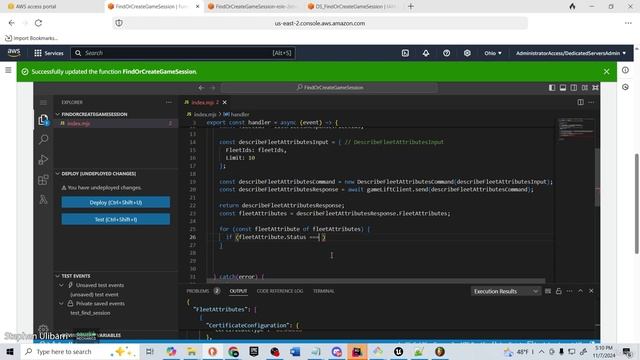Screen dimensions: 640x360
Task: Collapse Unsaved test events group
Action: [62, 285]
